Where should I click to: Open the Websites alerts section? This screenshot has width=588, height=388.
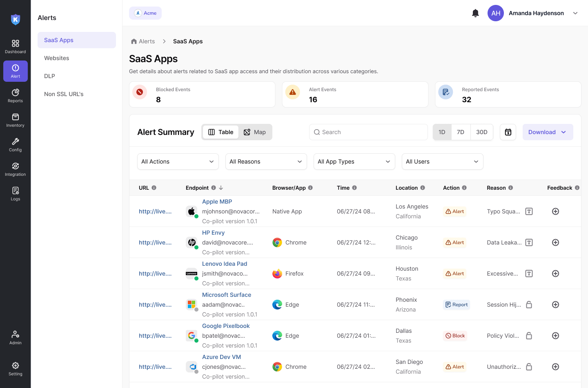[57, 58]
